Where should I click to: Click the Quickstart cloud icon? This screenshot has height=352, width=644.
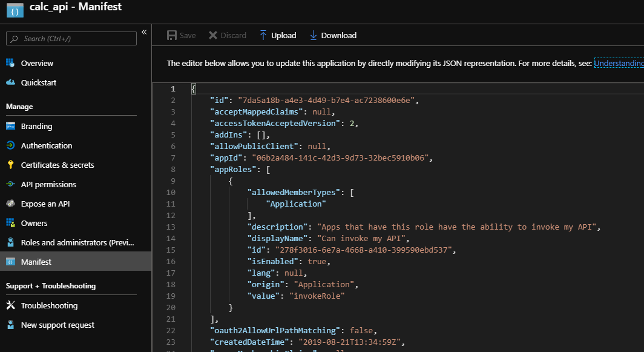click(x=10, y=82)
